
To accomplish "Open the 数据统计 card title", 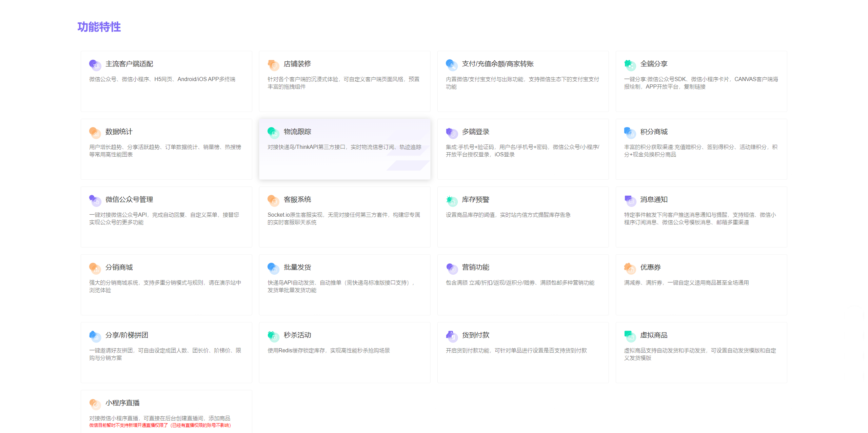I will pyautogui.click(x=119, y=132).
